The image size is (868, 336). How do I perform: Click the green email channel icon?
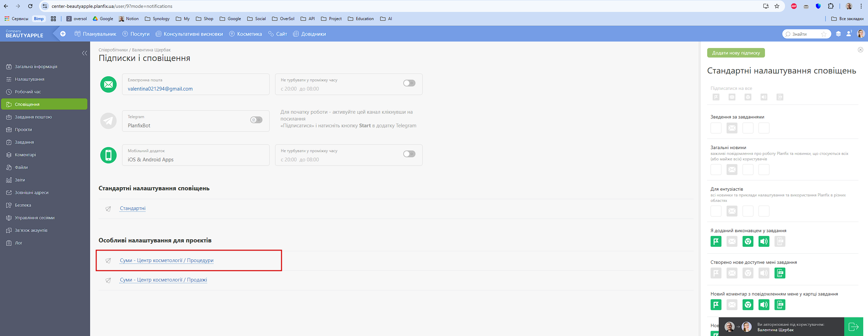(x=108, y=84)
